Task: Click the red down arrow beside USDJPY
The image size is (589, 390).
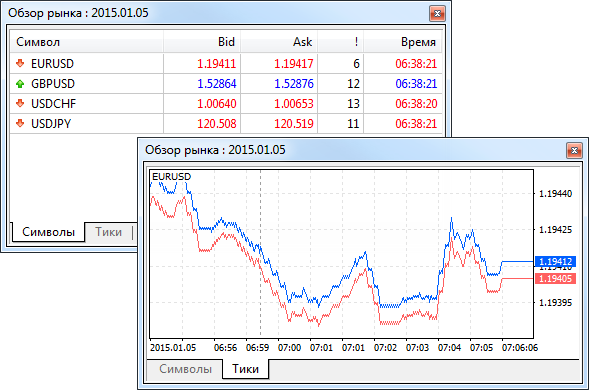Action: click(x=20, y=123)
